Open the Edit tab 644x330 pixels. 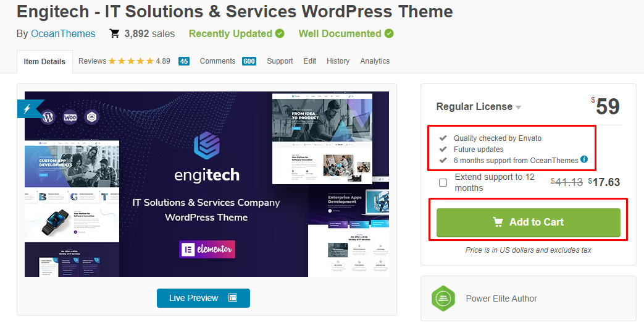coord(310,61)
